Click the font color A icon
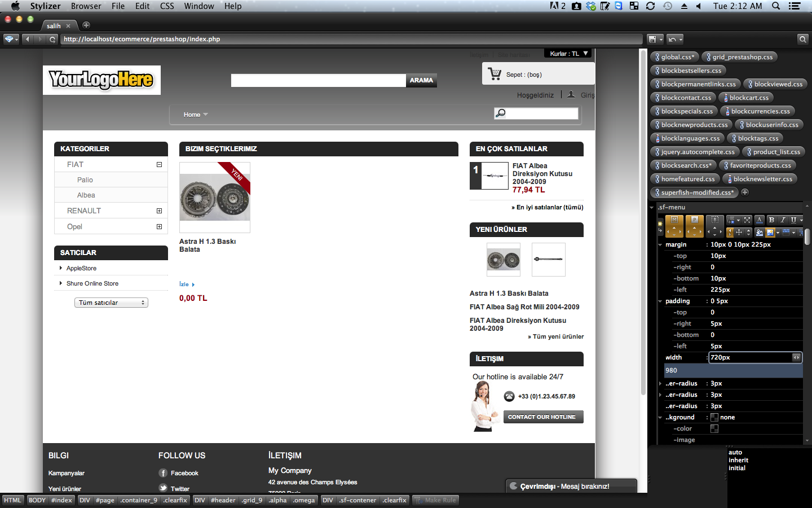 [x=760, y=220]
